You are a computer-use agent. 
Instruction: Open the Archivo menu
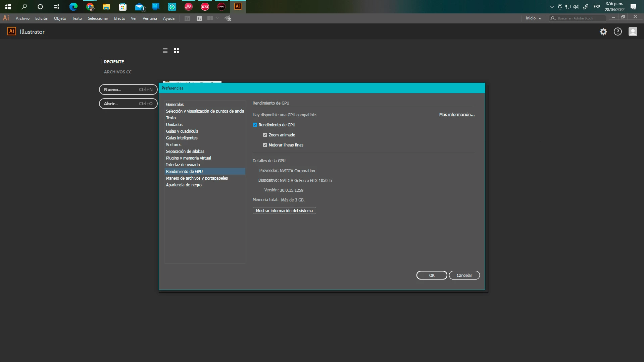tap(22, 18)
